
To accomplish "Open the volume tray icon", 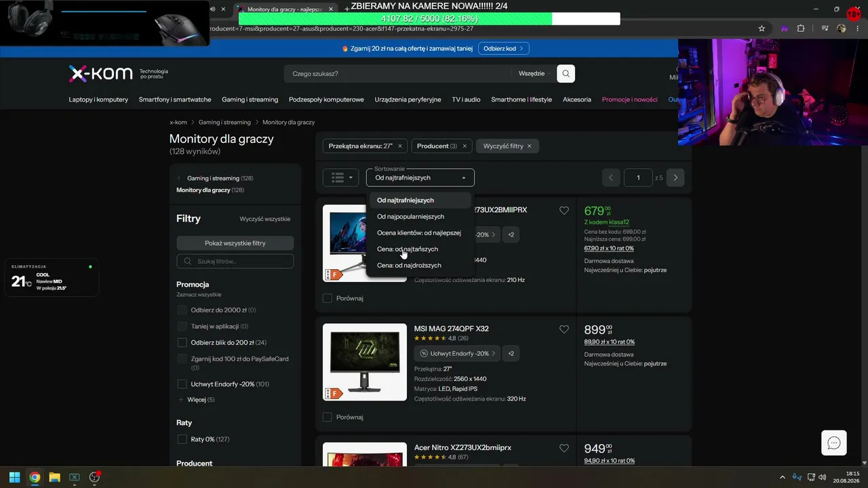I will click(823, 477).
